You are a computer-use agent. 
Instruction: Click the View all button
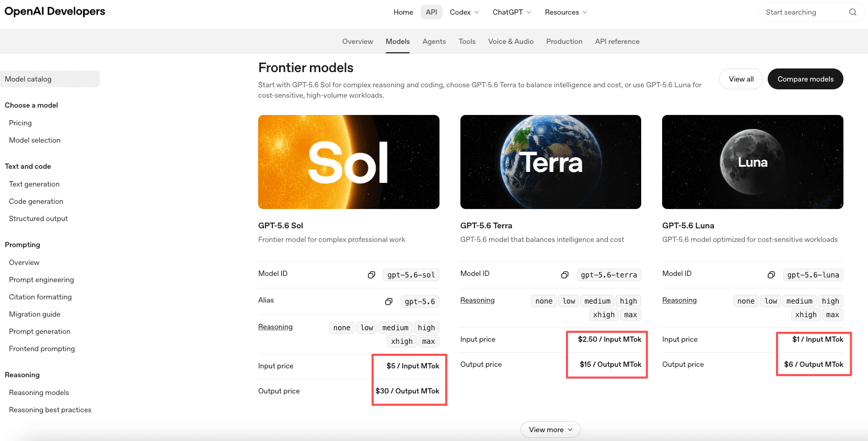tap(741, 79)
